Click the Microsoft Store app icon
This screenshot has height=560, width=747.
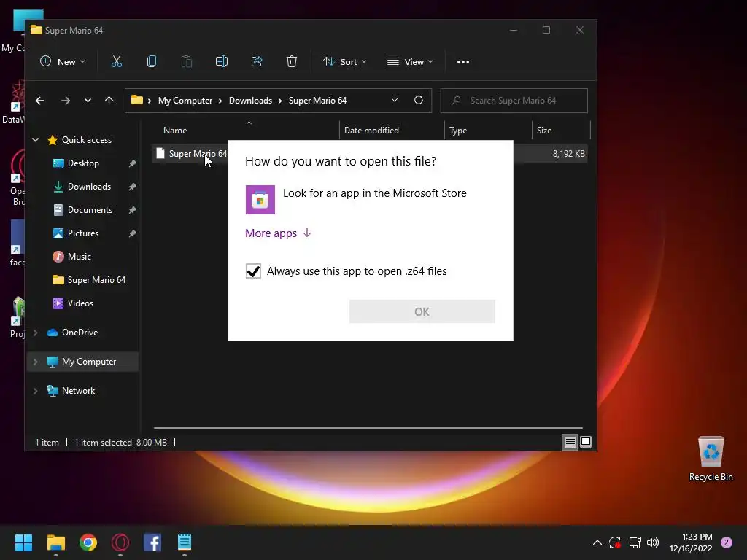click(260, 200)
